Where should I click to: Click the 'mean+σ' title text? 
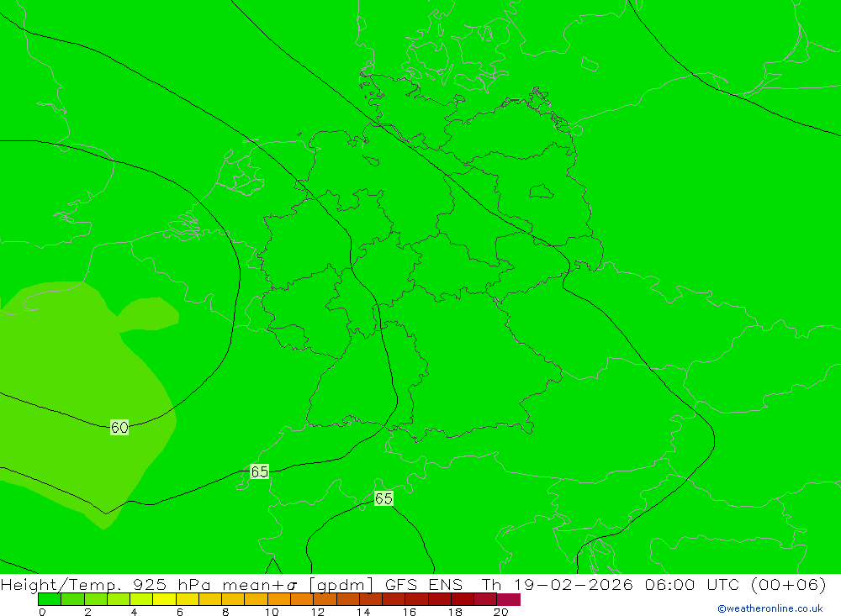pyautogui.click(x=260, y=584)
